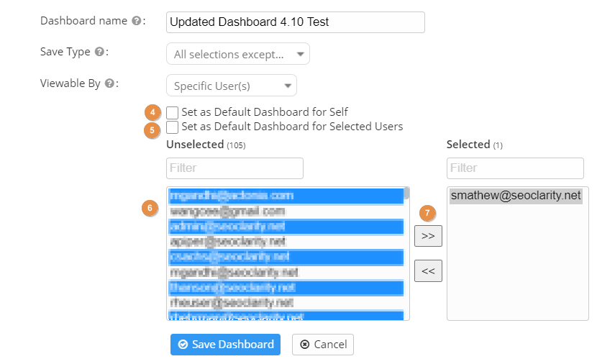Select smathew@seoclarity.net in Selected list

516,196
